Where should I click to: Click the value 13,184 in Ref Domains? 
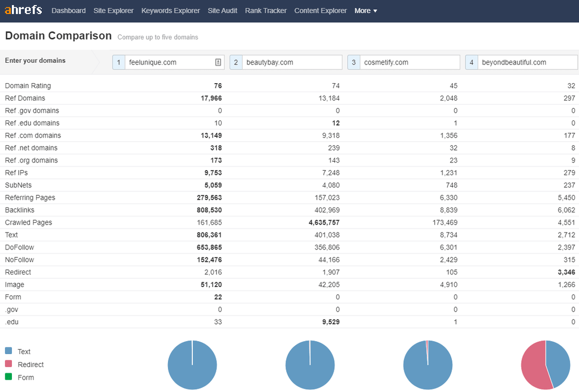point(329,98)
